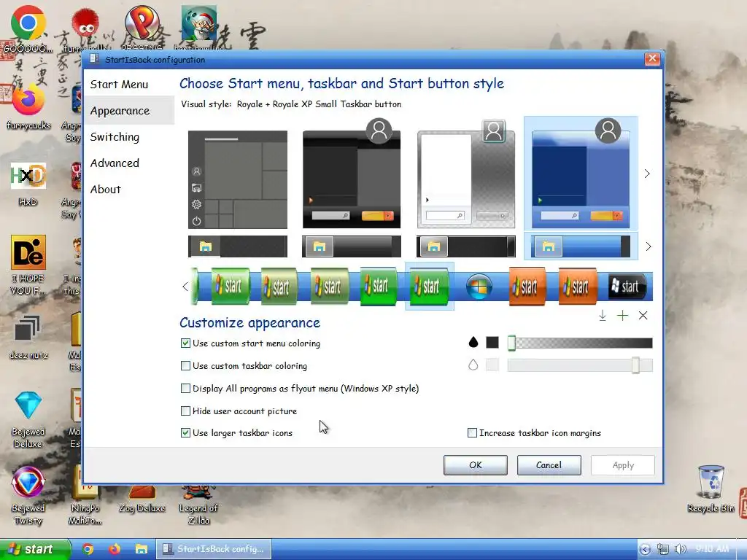Pick the second olive-green start button

coord(279,286)
